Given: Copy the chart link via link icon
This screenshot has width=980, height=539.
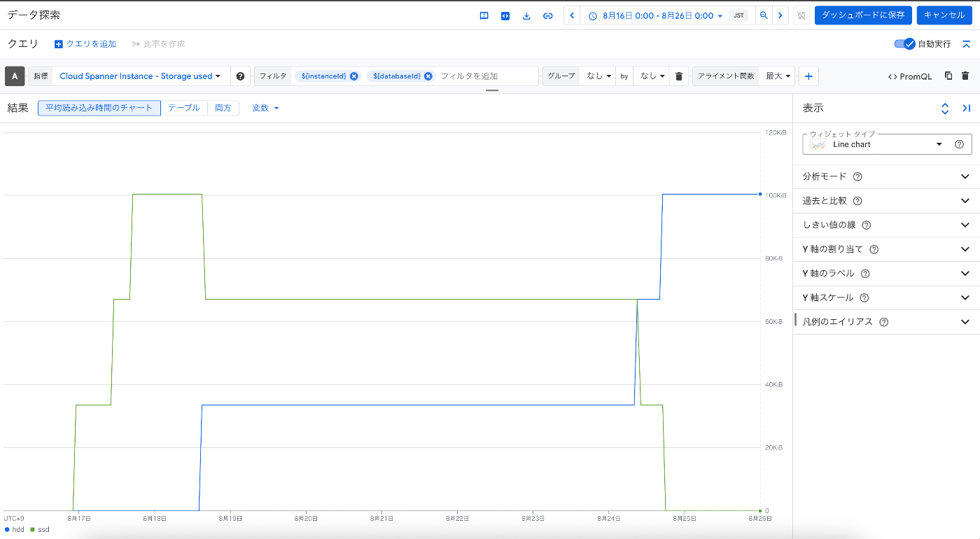Looking at the screenshot, I should click(548, 15).
